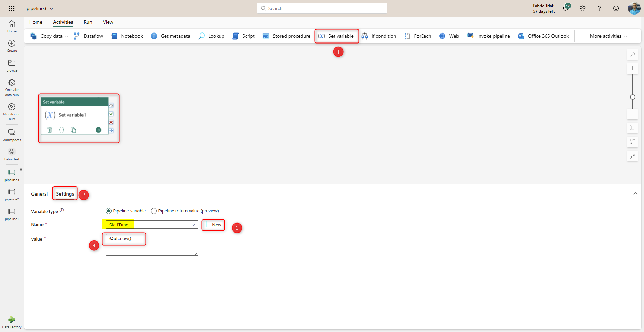
Task: Add a Notebook activity from toolbar
Action: (127, 36)
